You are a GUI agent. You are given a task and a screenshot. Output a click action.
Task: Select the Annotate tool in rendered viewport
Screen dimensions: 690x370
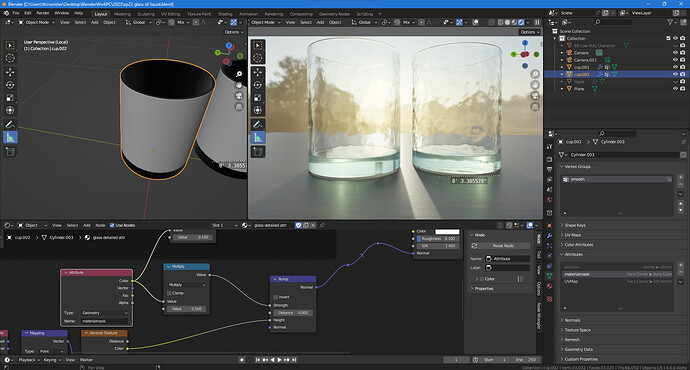(258, 125)
